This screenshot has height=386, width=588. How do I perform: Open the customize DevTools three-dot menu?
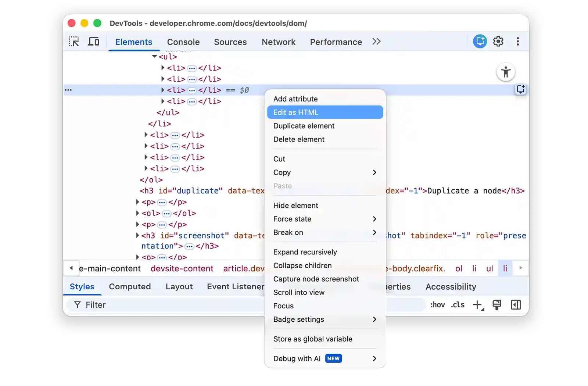click(518, 41)
